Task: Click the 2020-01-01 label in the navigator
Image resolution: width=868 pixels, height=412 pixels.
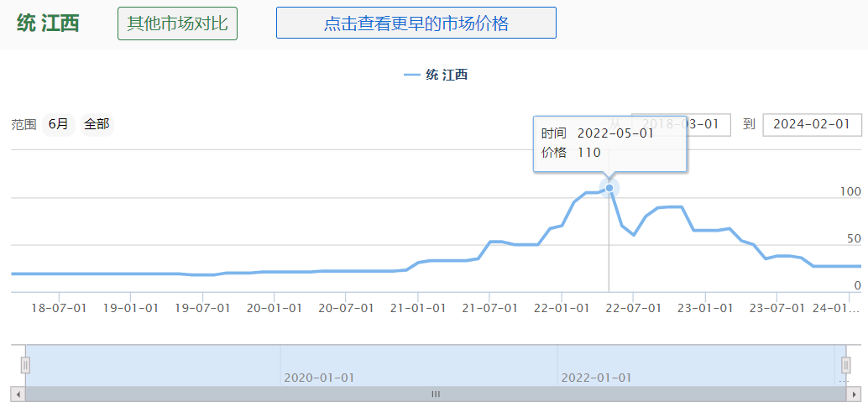Action: [319, 378]
